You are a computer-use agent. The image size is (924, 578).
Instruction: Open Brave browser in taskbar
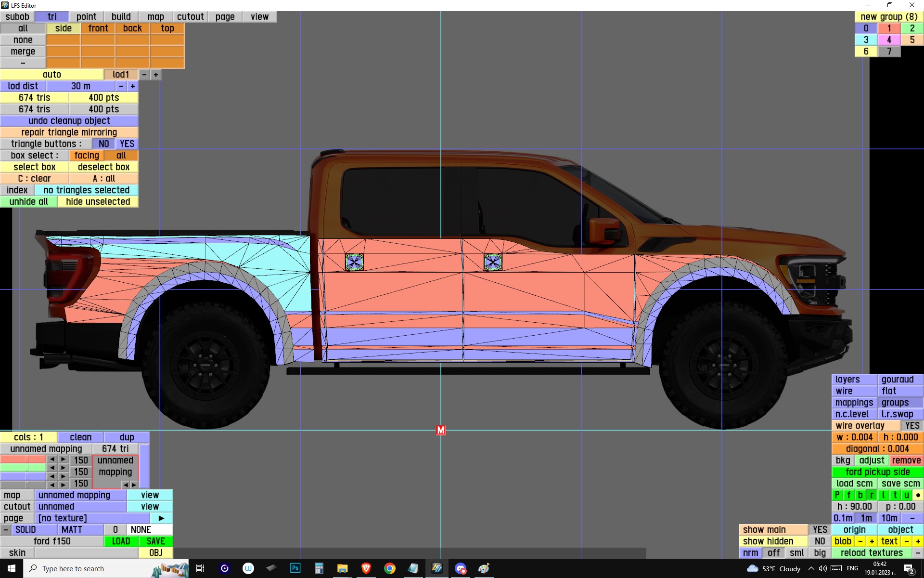[x=366, y=568]
